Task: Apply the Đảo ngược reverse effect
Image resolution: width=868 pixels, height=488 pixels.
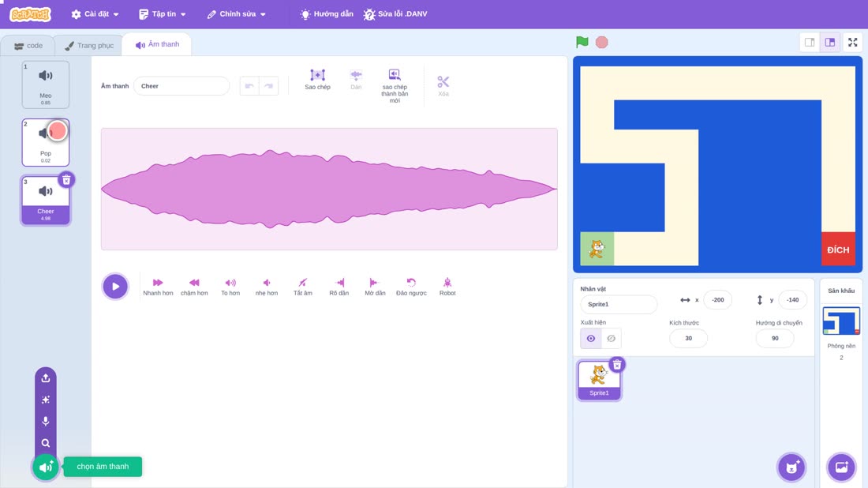Action: pyautogui.click(x=411, y=287)
